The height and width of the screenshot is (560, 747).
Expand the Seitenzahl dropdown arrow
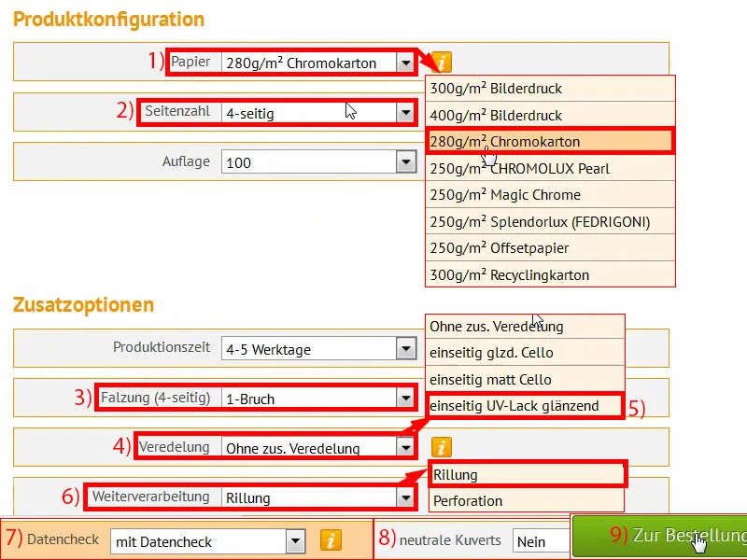[x=406, y=113]
